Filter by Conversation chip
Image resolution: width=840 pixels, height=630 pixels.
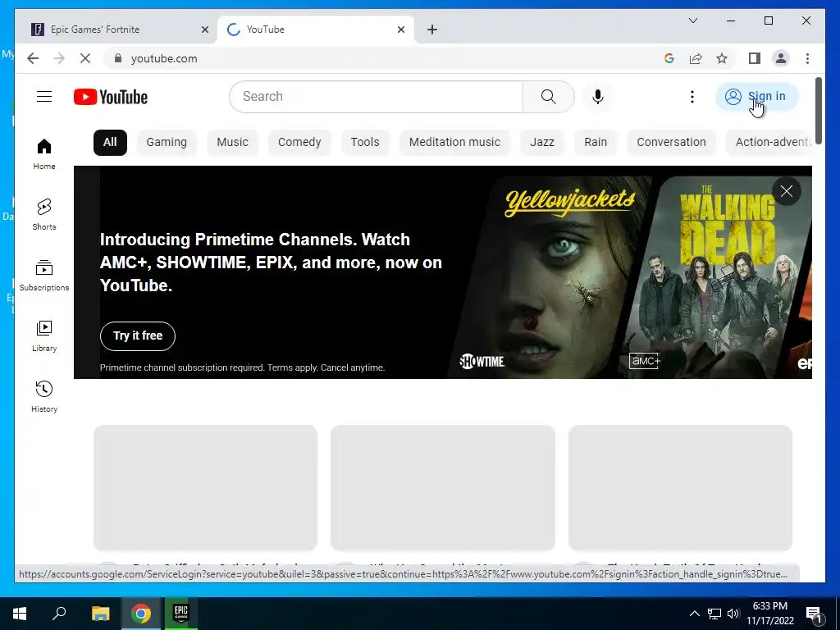(x=671, y=143)
